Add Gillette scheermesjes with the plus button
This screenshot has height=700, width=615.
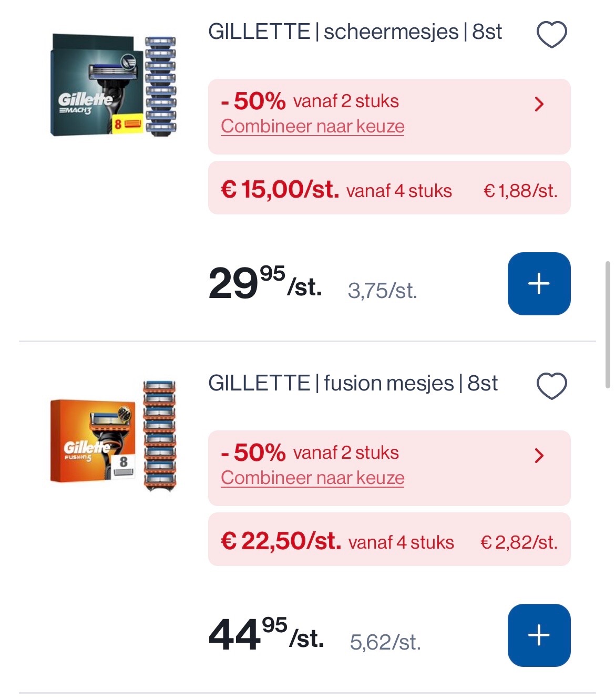tap(539, 284)
